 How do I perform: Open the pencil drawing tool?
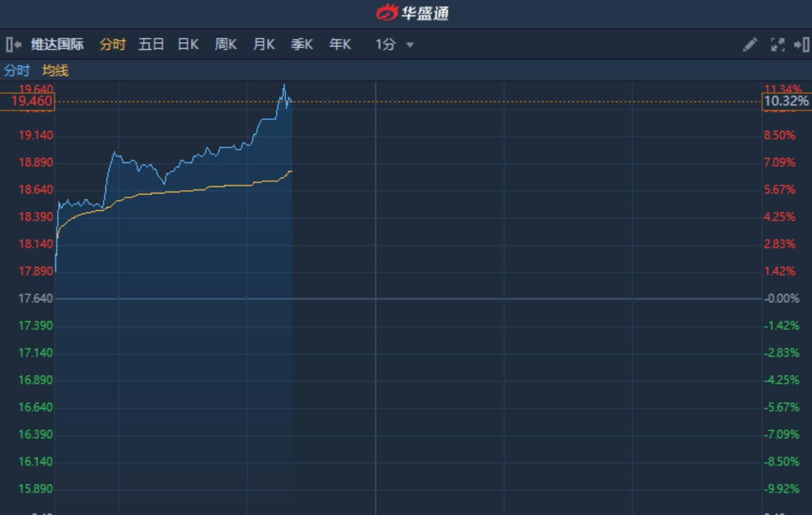click(750, 45)
